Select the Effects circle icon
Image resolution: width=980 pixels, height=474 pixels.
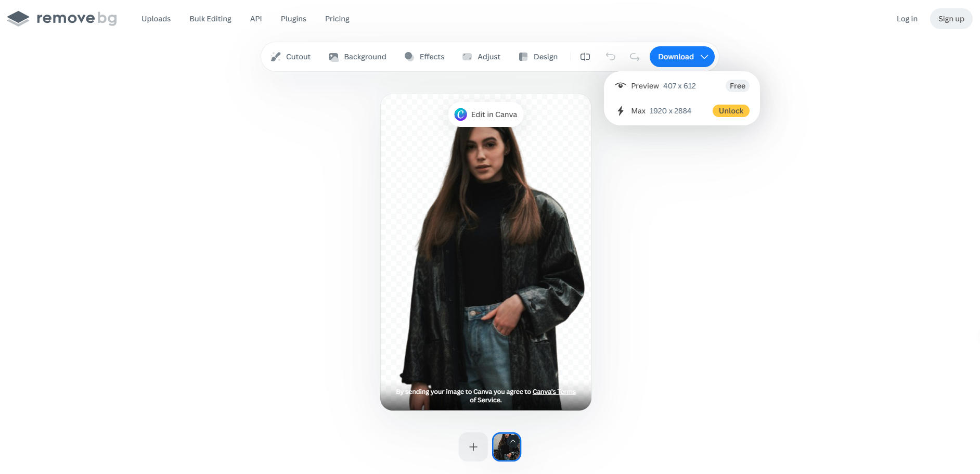coord(409,56)
